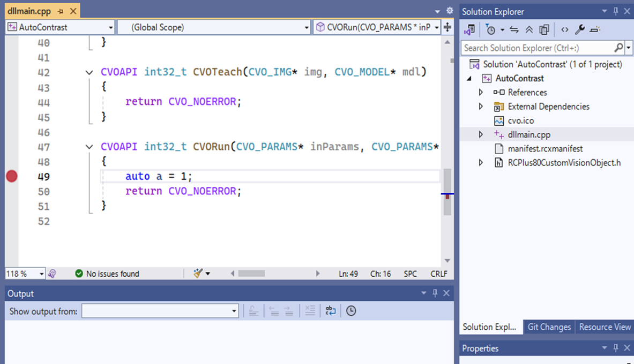Remove the breakpoint on line 49
634x364 pixels.
(x=11, y=176)
